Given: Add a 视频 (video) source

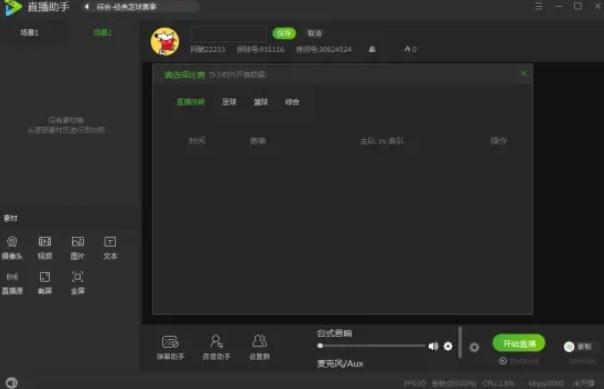Looking at the screenshot, I should tap(45, 248).
